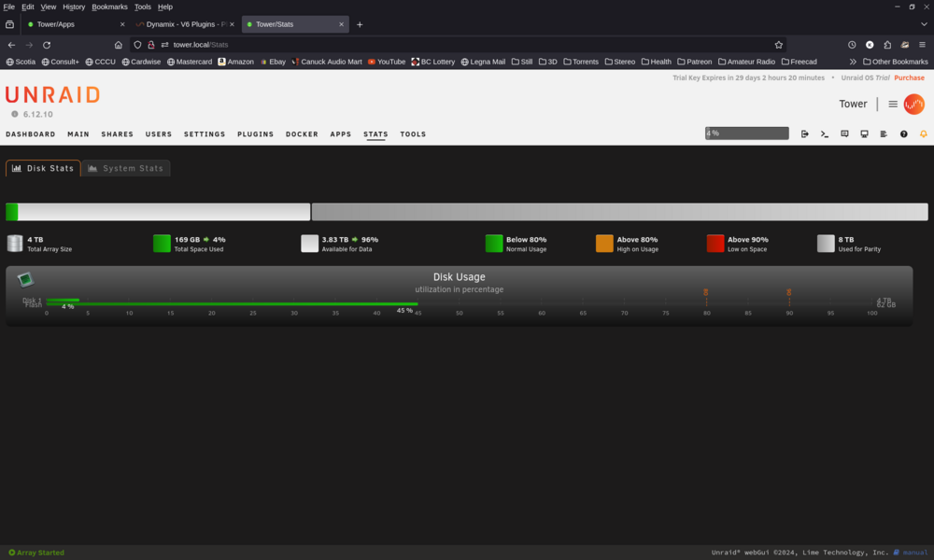Click the green Below 80% swatch
The height and width of the screenshot is (560, 934).
coord(494,243)
